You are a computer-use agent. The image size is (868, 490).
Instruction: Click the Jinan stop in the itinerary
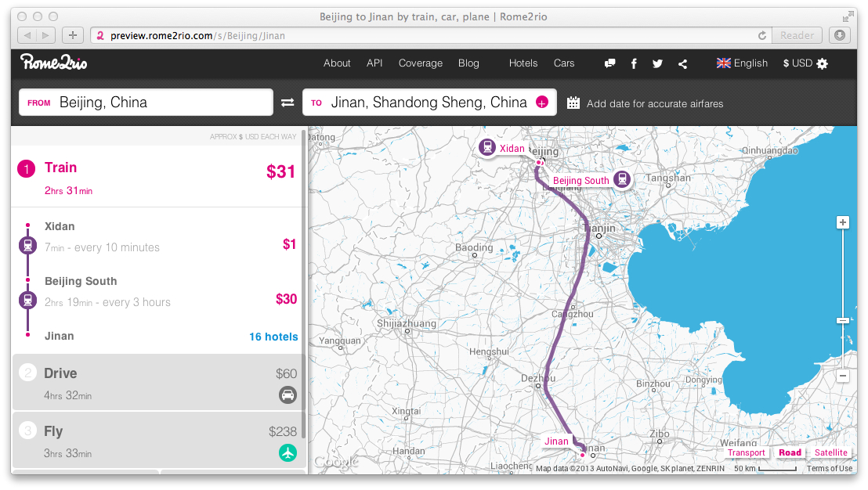pyautogui.click(x=60, y=336)
